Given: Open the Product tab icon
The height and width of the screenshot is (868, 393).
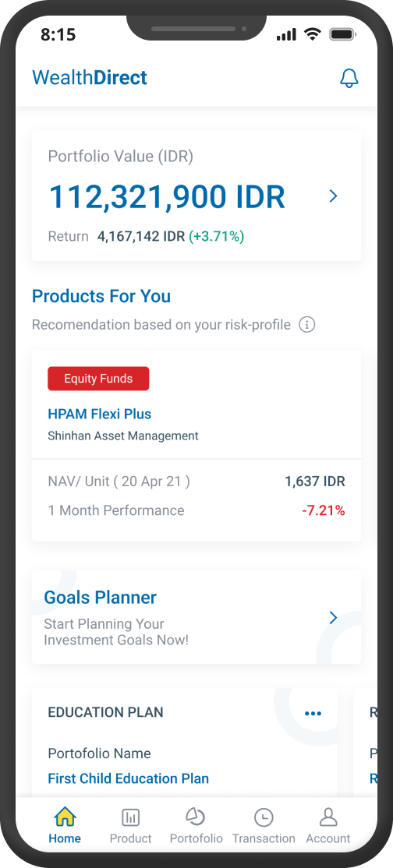Looking at the screenshot, I should [x=131, y=817].
